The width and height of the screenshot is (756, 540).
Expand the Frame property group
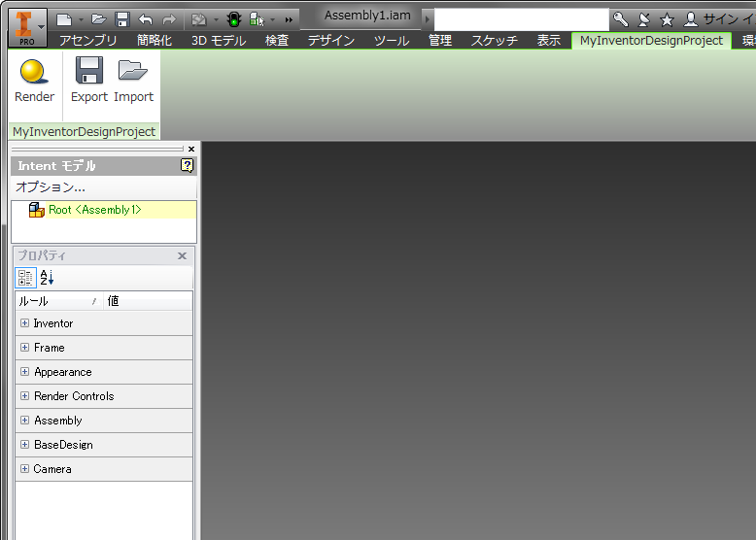[x=24, y=348]
